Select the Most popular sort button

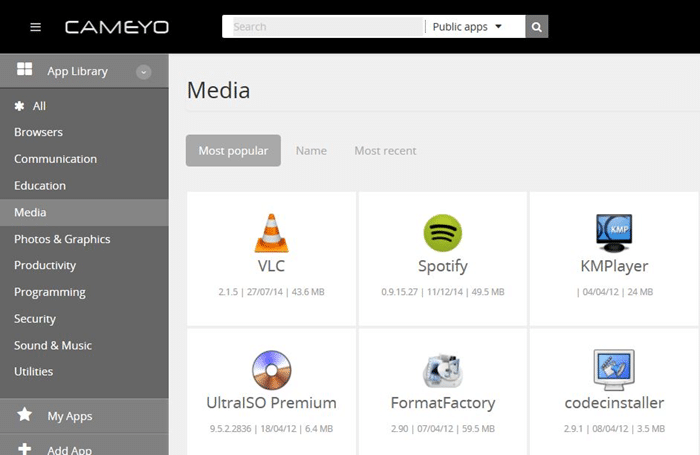coord(233,151)
